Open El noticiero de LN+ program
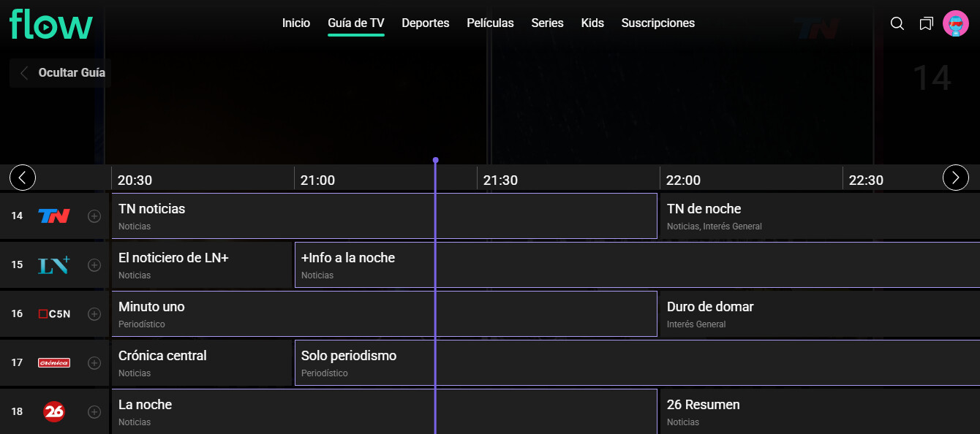 pos(202,264)
